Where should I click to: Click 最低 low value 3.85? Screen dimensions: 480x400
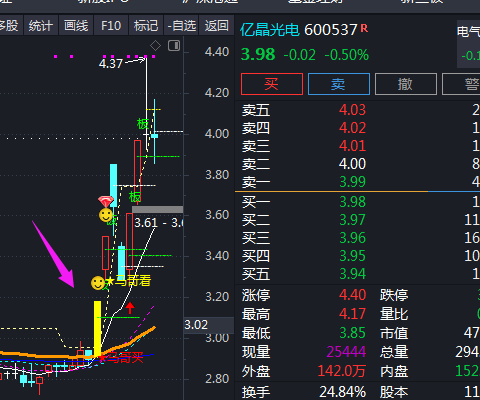352,333
